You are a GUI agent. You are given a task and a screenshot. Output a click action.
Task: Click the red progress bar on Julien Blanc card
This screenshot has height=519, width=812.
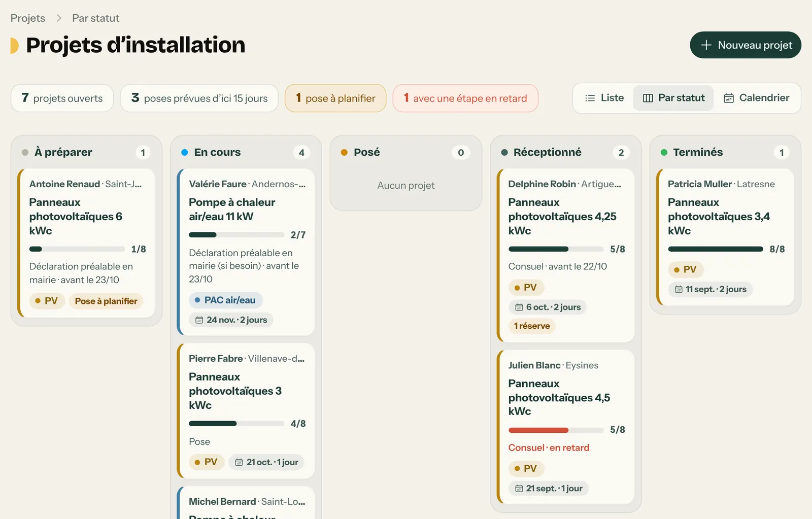(x=556, y=430)
